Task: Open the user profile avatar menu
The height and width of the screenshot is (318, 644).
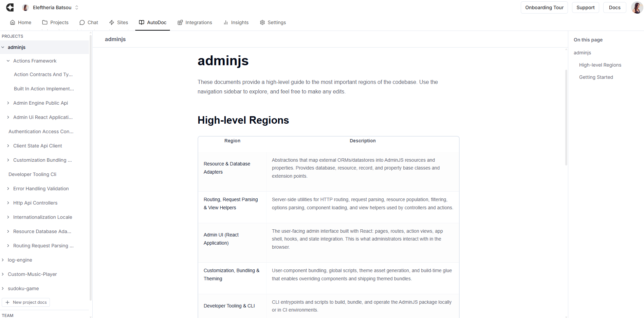Action: click(x=636, y=7)
